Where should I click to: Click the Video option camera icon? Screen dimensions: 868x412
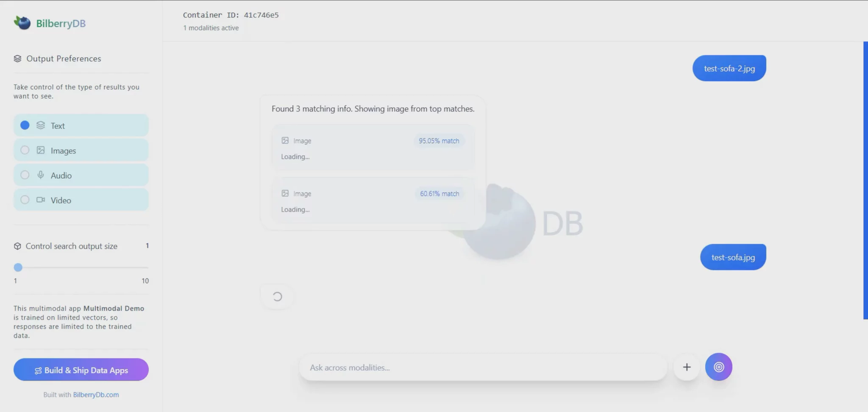[x=41, y=200]
